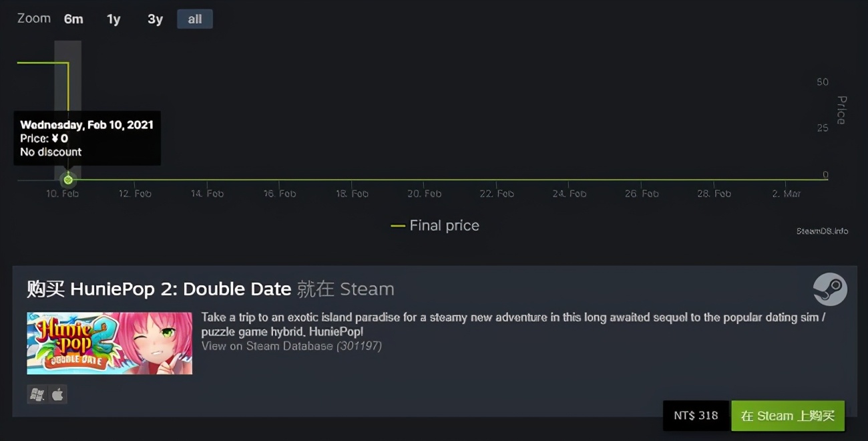
Task: Click the Steam logo icon
Action: pyautogui.click(x=830, y=289)
